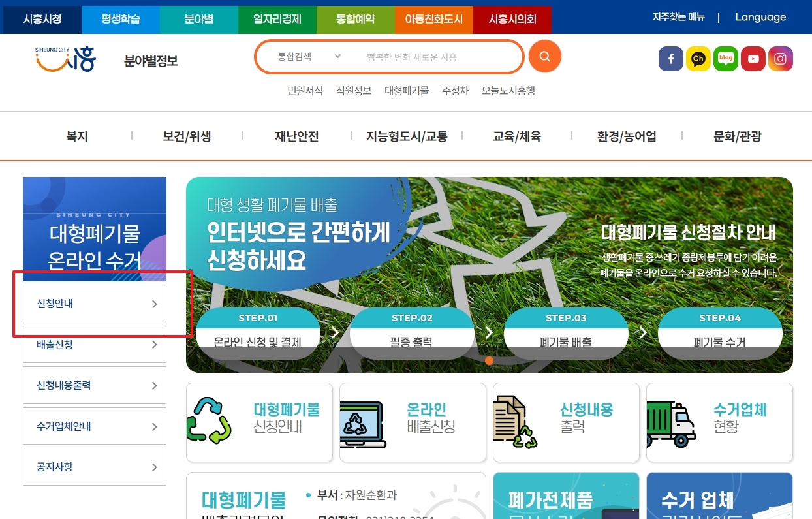The height and width of the screenshot is (519, 812).
Task: Open 지능형도시/교통 main menu
Action: point(407,136)
